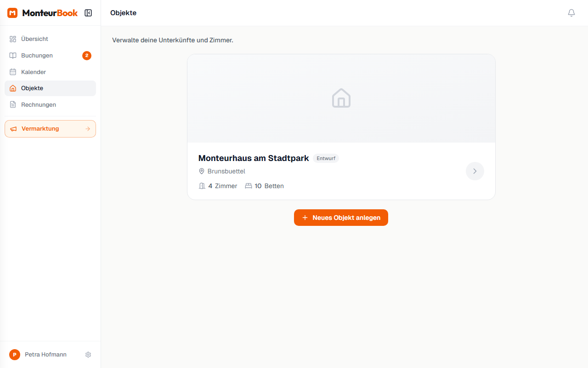Click the Vermarktung arrow icon
The height and width of the screenshot is (368, 588).
click(x=88, y=129)
